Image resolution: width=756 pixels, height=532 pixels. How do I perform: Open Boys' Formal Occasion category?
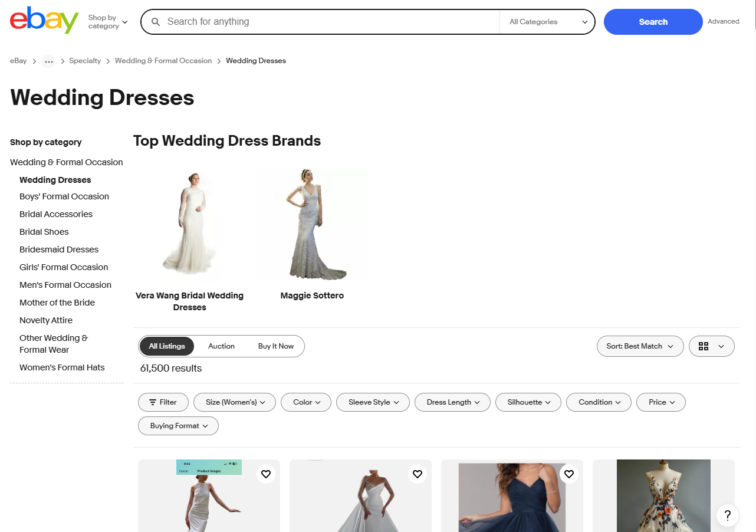tap(64, 196)
